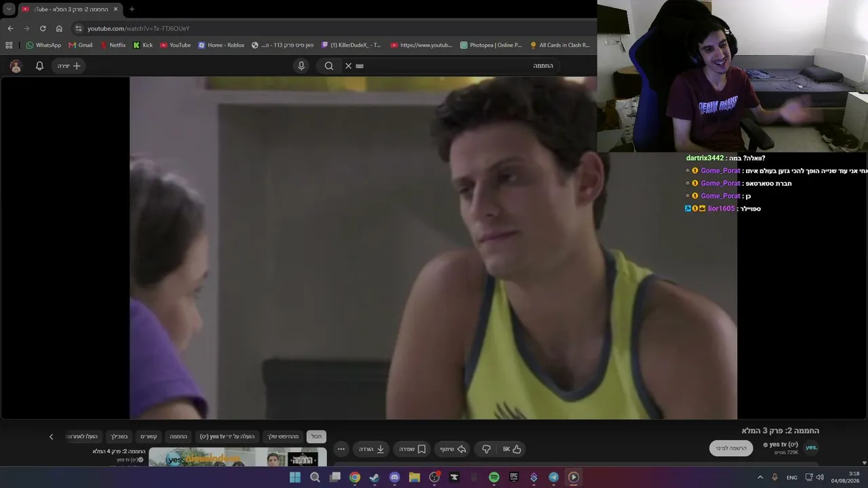Click the YouTube Create (יצירה) button
The width and height of the screenshot is (868, 488).
(x=68, y=66)
